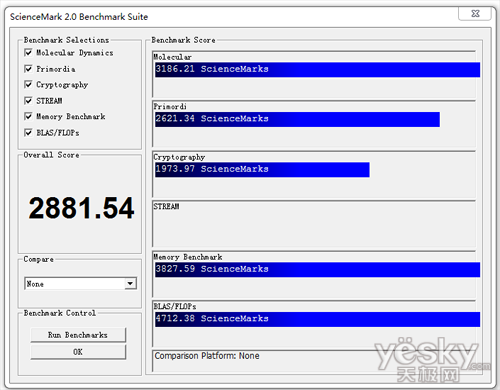500x390 pixels.
Task: Toggle the Primordia benchmark checkbox
Action: (28, 69)
